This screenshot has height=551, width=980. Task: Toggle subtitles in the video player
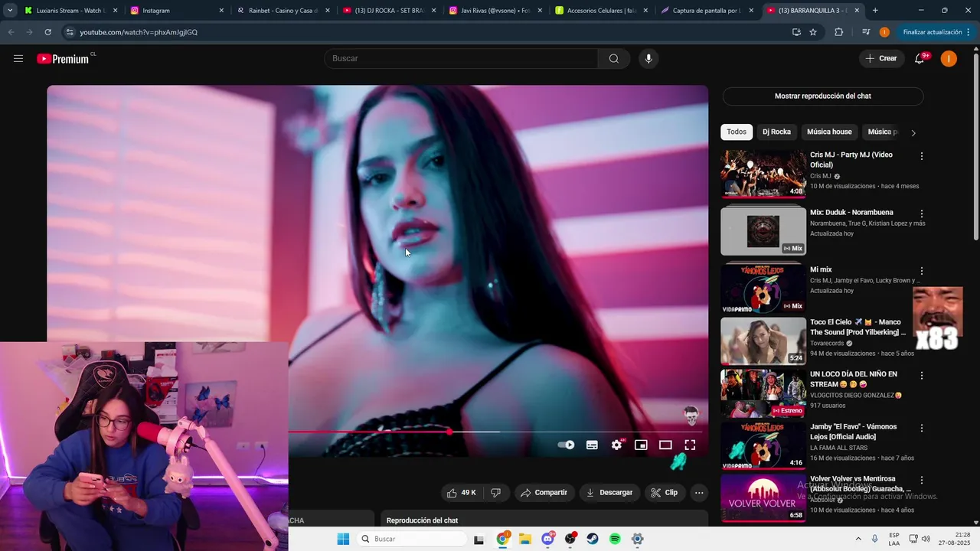point(592,445)
